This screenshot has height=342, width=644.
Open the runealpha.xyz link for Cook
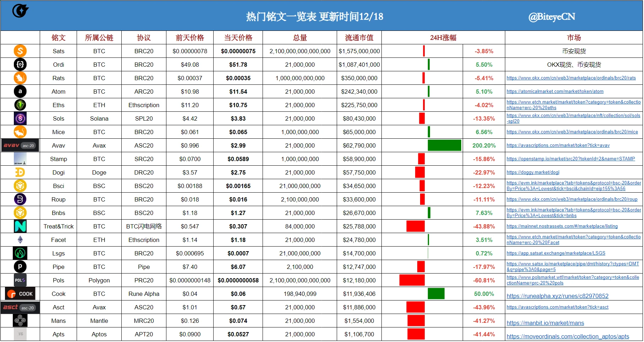[557, 296]
